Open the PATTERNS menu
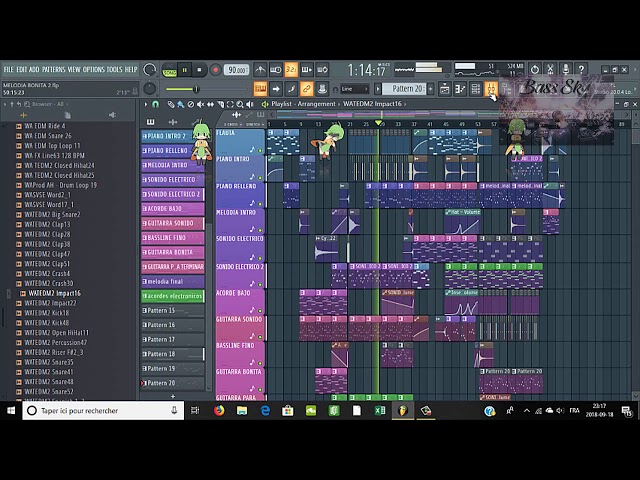The height and width of the screenshot is (480, 640). tap(54, 69)
